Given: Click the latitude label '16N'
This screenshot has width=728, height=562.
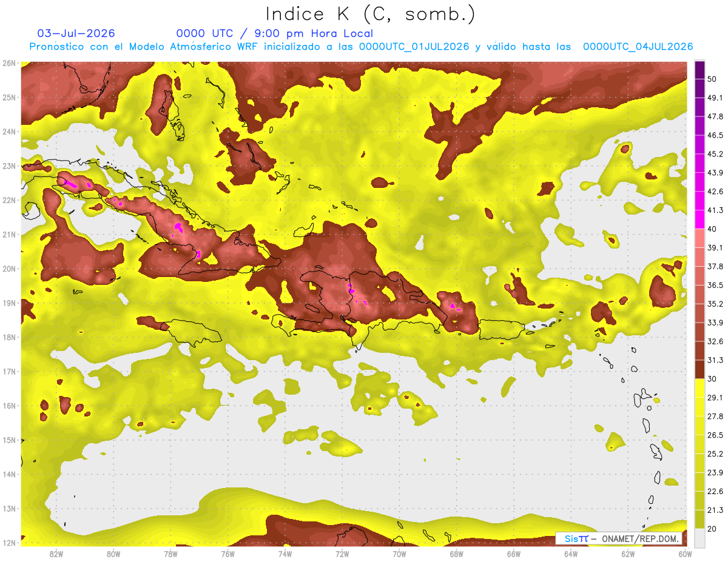Looking at the screenshot, I should click(x=8, y=406).
